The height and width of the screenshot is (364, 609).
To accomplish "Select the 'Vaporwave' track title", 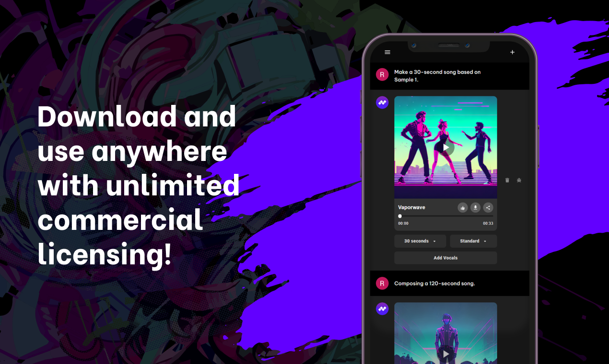I will pyautogui.click(x=411, y=207).
